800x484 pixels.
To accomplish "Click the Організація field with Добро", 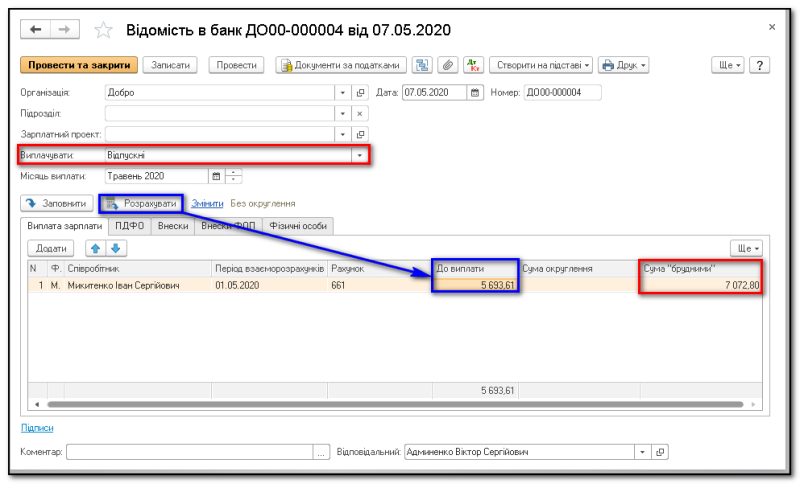I will tap(219, 93).
